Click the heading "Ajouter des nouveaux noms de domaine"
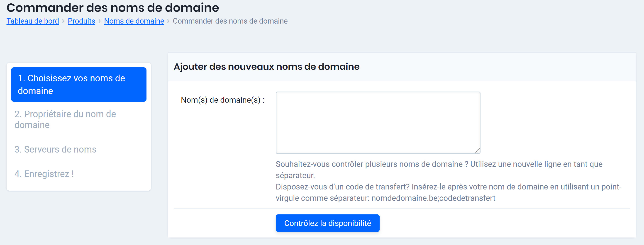Screen dimensions: 644x245 pos(266,67)
